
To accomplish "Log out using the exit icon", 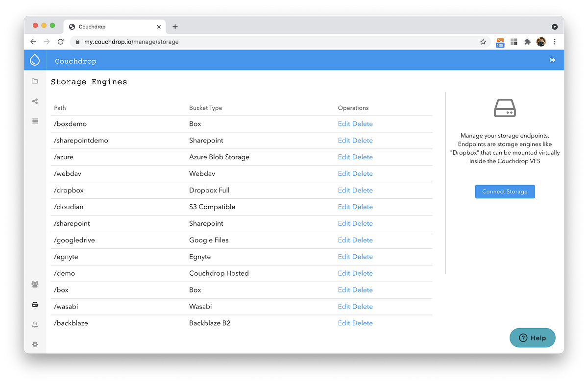I will (552, 59).
